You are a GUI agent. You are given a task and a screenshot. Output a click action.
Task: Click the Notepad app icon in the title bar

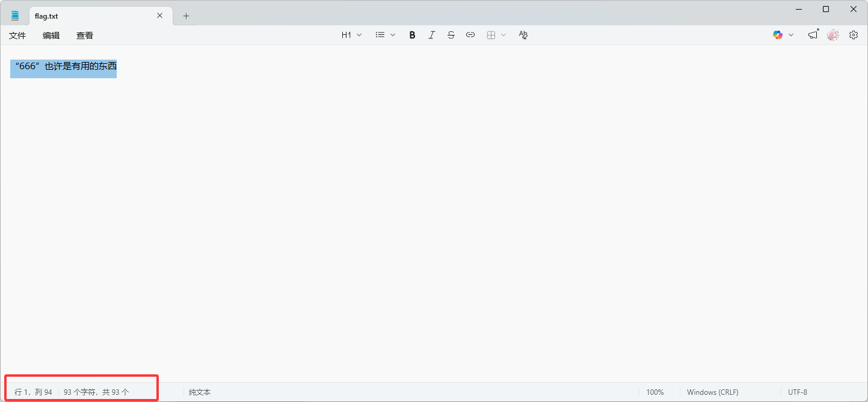pos(15,16)
